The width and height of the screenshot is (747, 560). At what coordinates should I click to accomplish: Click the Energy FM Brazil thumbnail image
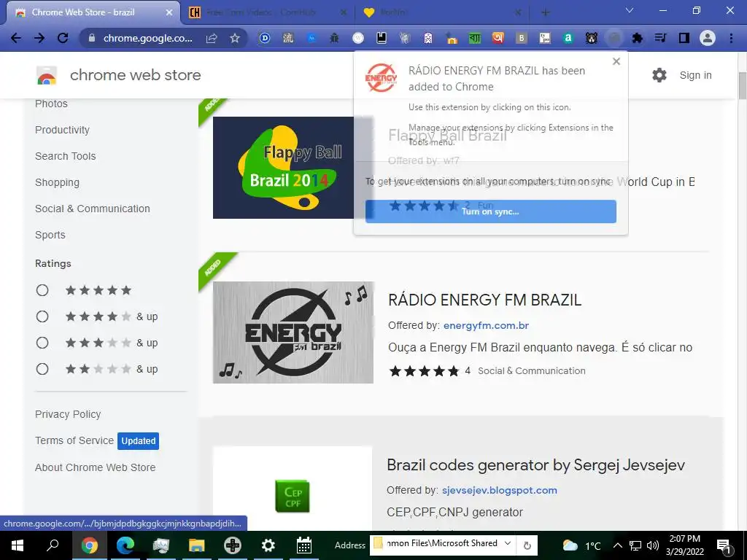[293, 332]
